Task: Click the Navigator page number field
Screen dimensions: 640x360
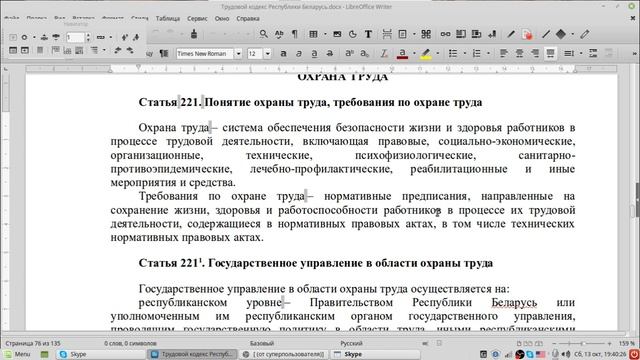Action: click(75, 38)
